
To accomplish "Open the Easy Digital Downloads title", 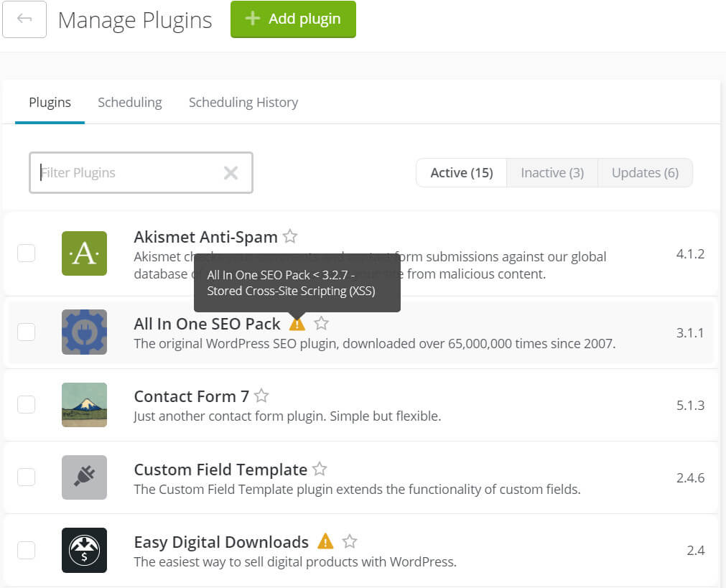I will pyautogui.click(x=221, y=542).
